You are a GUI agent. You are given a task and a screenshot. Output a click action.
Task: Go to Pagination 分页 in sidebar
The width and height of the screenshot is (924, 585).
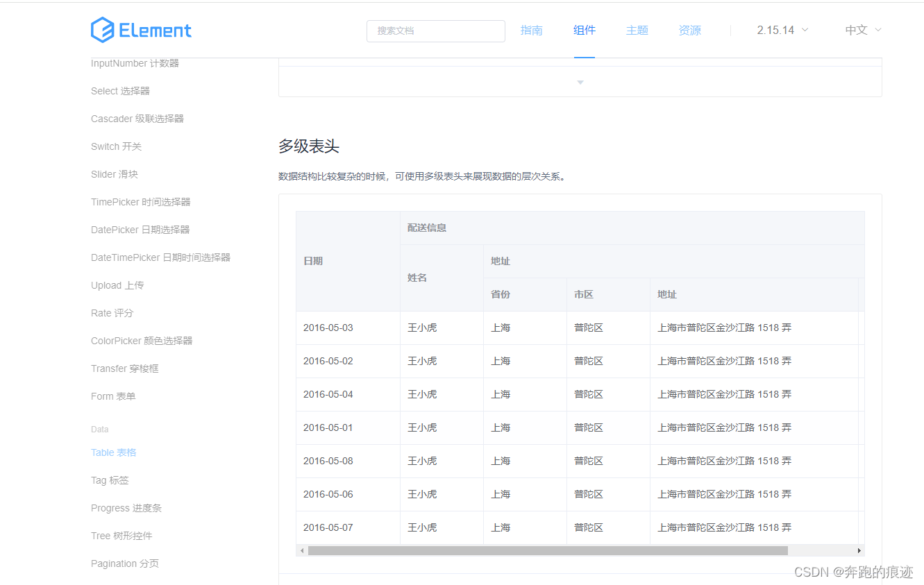(x=125, y=563)
